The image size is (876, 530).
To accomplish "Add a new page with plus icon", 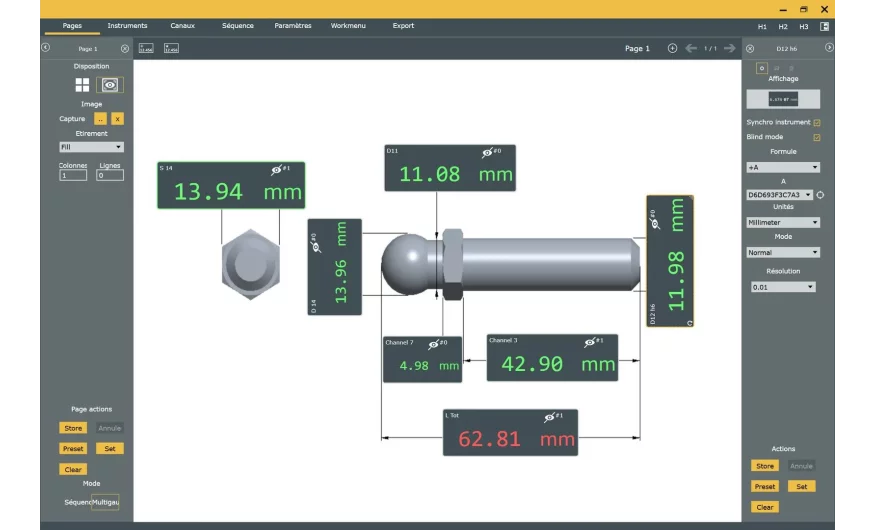I will click(x=673, y=49).
